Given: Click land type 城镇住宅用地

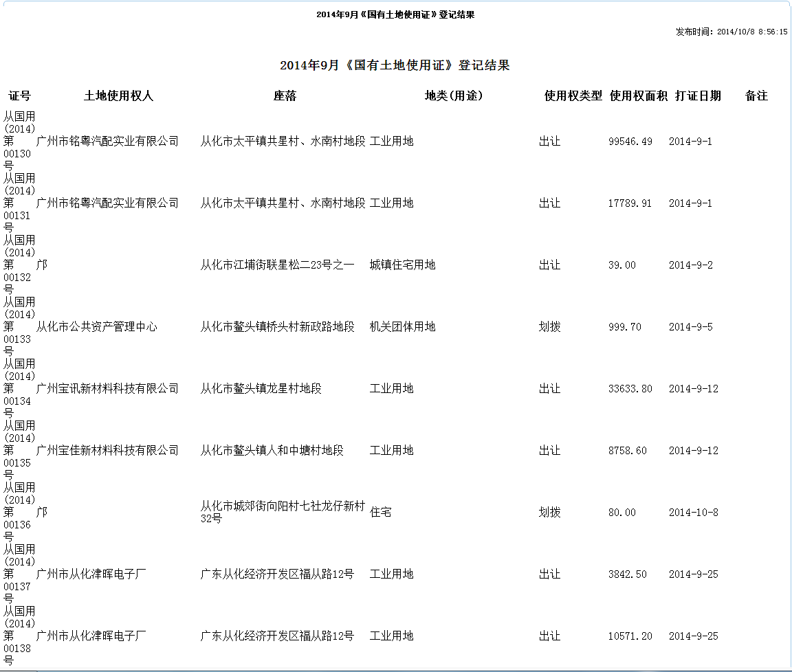Looking at the screenshot, I should pyautogui.click(x=402, y=265).
